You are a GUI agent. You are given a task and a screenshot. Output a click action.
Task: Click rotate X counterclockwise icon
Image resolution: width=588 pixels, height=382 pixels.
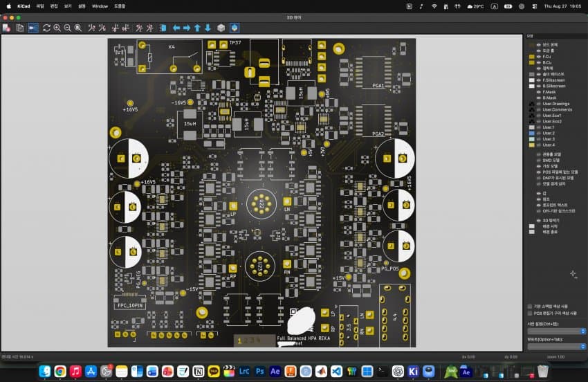(102, 28)
